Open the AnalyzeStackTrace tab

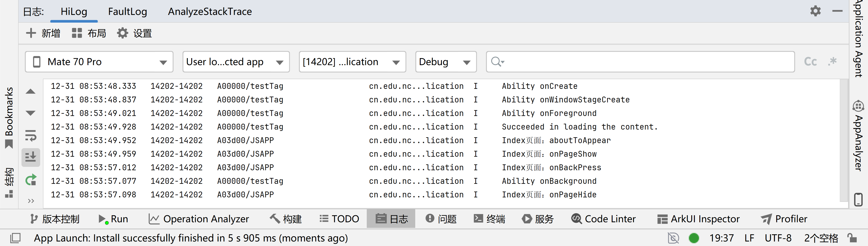point(210,12)
